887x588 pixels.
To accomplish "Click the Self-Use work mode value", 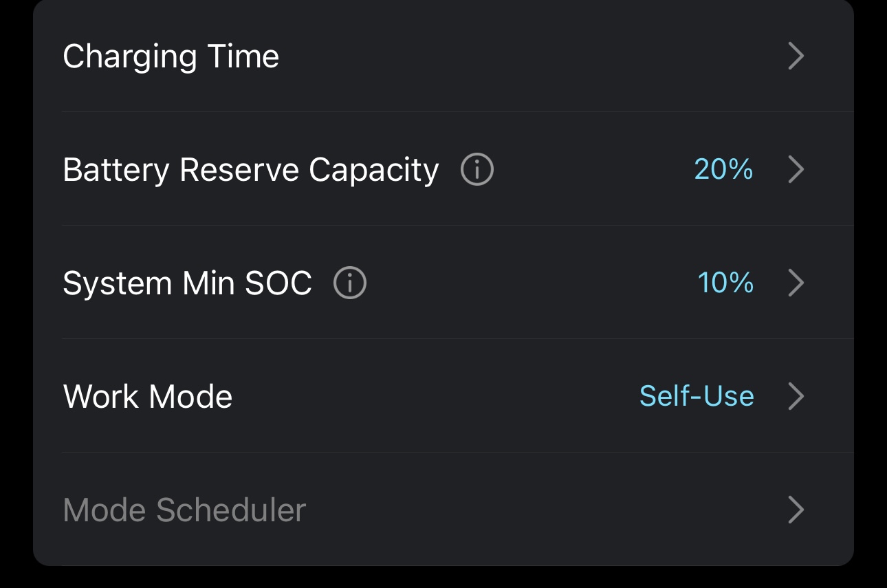I will pyautogui.click(x=697, y=397).
